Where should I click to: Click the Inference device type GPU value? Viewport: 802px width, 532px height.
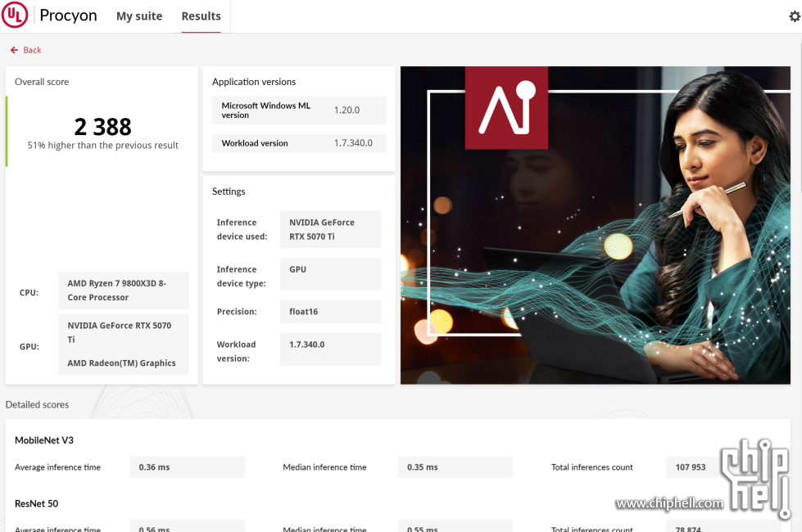click(330, 274)
